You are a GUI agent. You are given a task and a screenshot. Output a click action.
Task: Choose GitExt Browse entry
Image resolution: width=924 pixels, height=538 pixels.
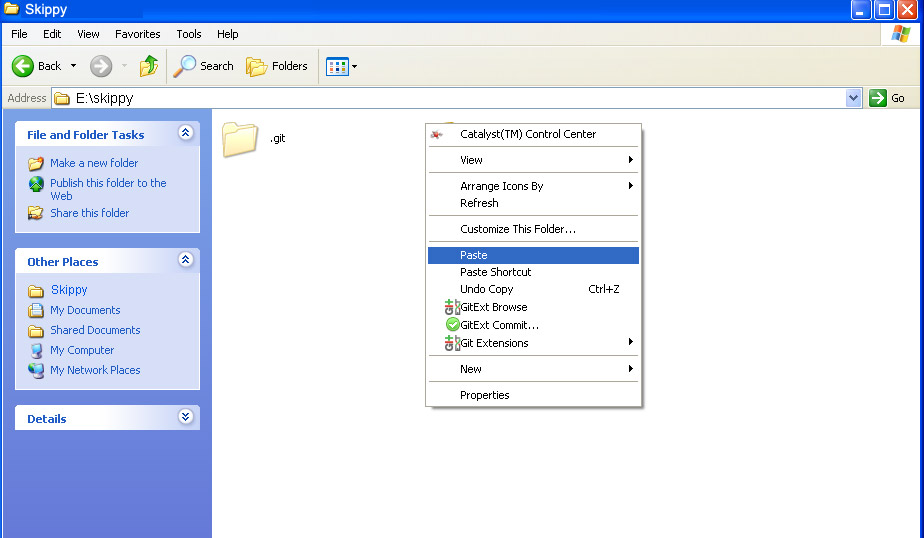533,307
